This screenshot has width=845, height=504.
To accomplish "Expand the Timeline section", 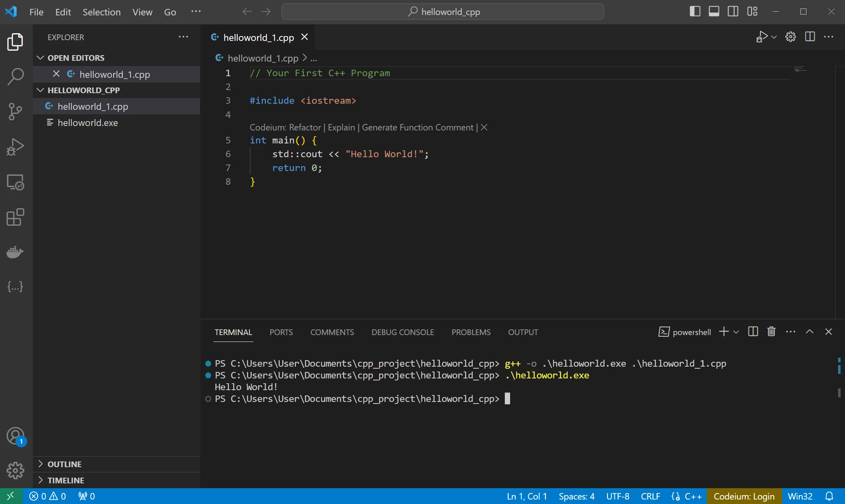I will [x=66, y=481].
